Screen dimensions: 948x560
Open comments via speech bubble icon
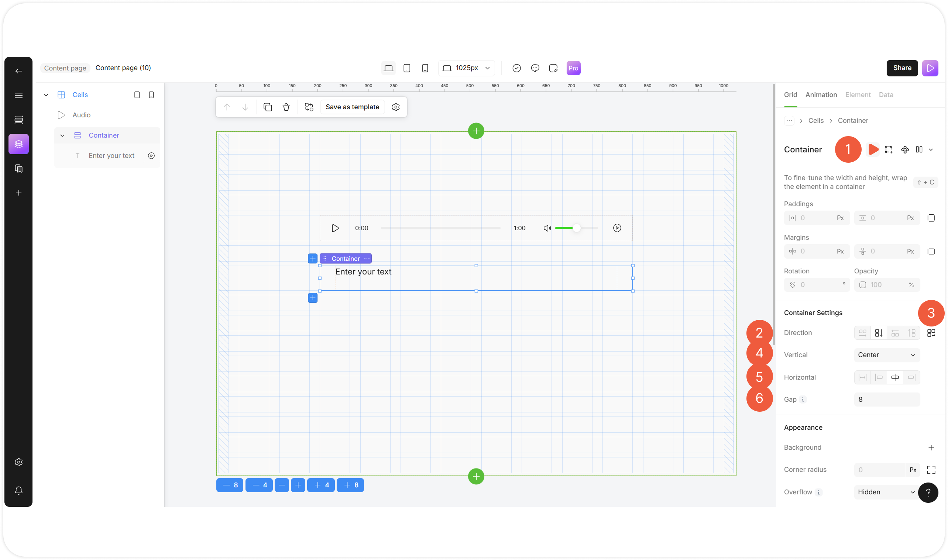(535, 68)
